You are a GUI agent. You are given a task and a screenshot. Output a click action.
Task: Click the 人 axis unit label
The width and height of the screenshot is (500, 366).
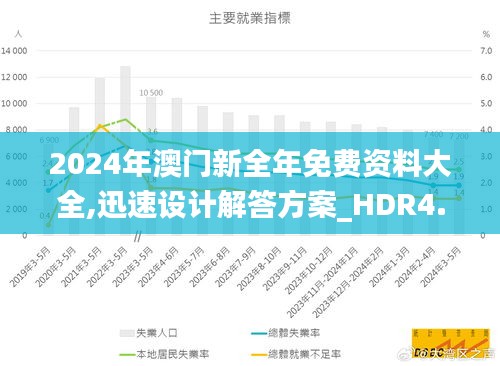pyautogui.click(x=18, y=34)
